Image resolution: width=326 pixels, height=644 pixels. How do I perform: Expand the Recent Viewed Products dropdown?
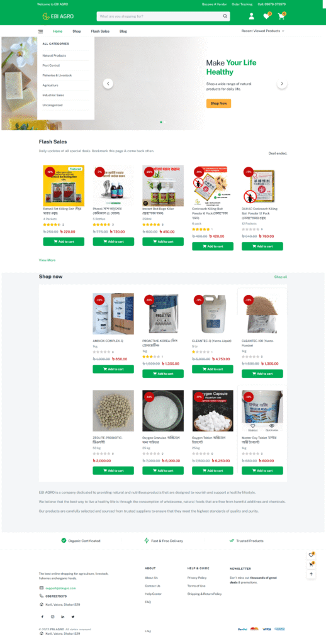pyautogui.click(x=262, y=31)
